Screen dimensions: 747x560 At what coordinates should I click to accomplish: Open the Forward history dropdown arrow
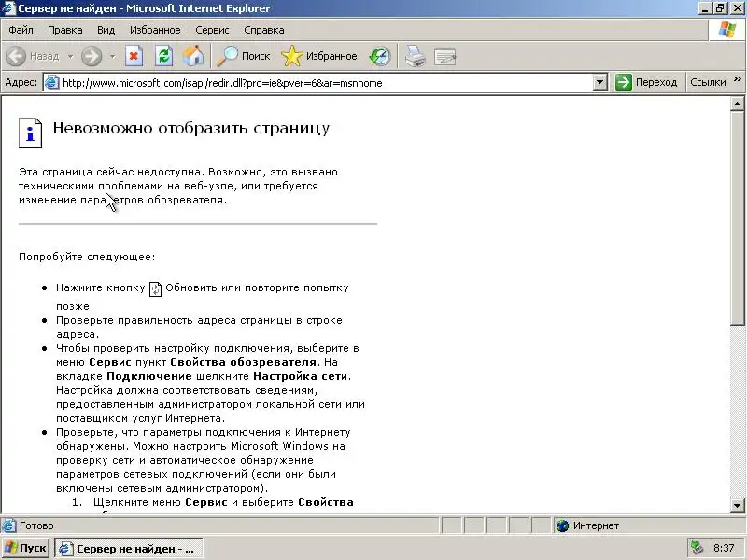(112, 56)
